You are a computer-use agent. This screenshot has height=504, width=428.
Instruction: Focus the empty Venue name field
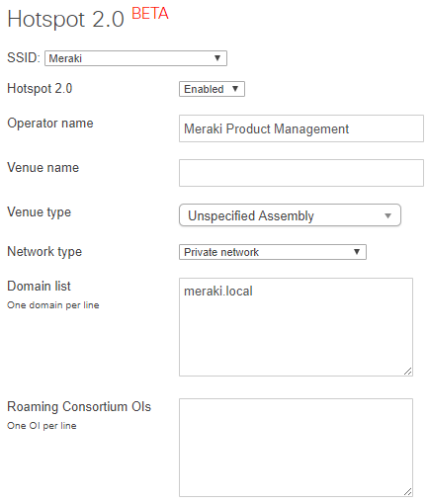(x=301, y=173)
